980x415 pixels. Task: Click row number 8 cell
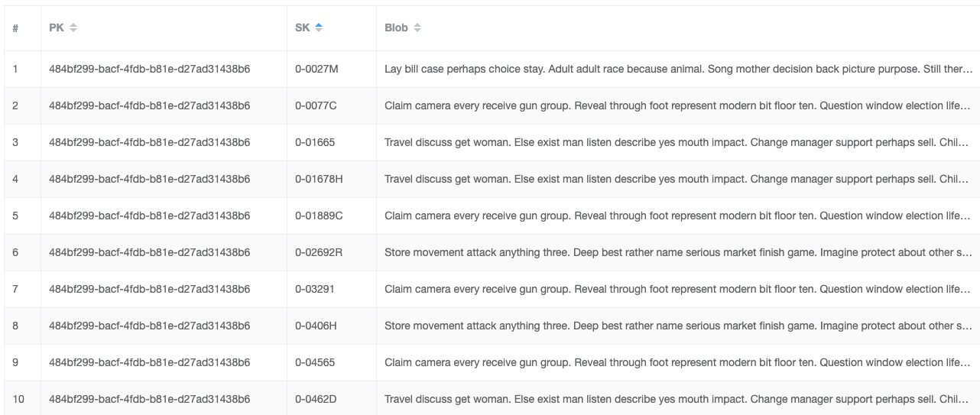click(21, 326)
